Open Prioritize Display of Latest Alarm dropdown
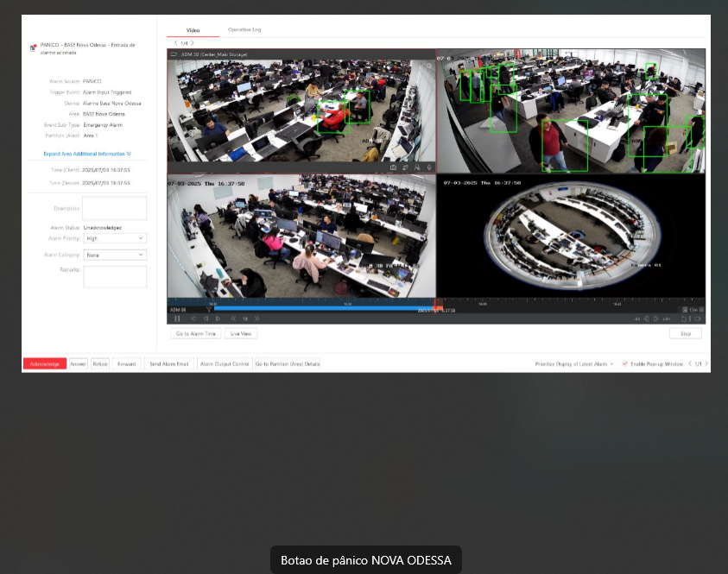 [x=574, y=364]
